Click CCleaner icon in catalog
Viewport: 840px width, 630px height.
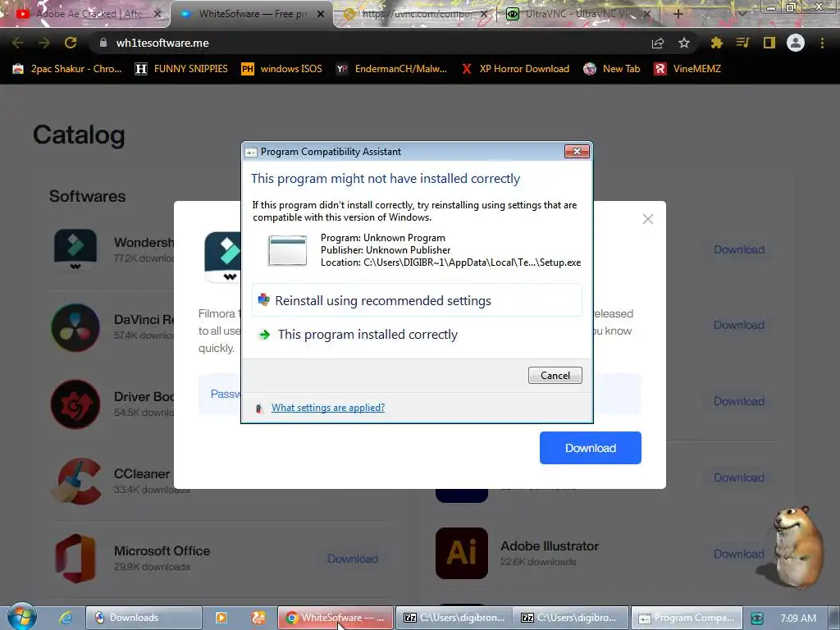75,481
